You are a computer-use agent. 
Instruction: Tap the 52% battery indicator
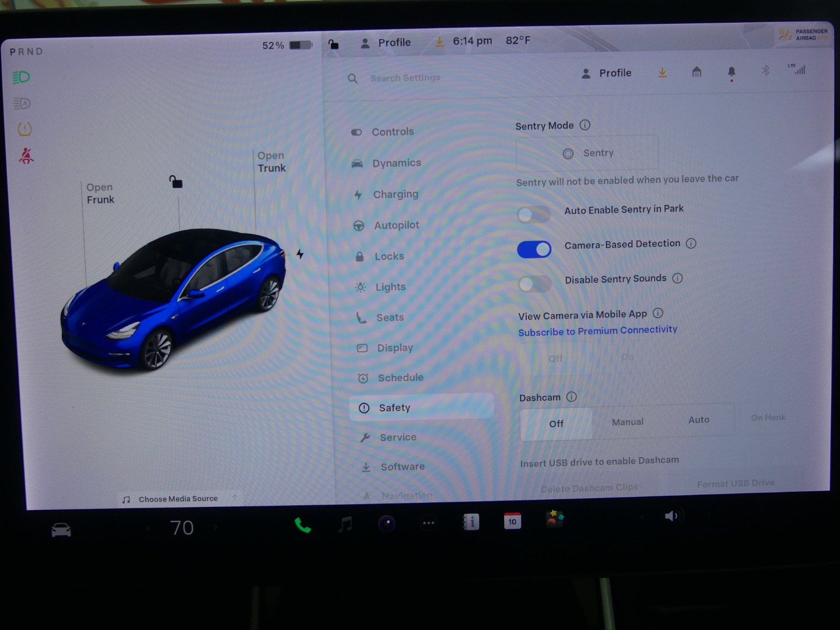pyautogui.click(x=287, y=45)
